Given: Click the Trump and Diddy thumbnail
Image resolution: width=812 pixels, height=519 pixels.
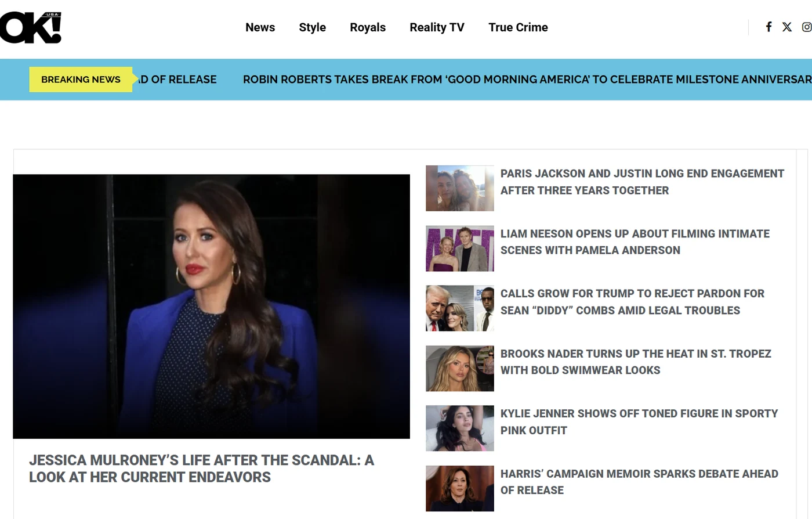Looking at the screenshot, I should [460, 308].
